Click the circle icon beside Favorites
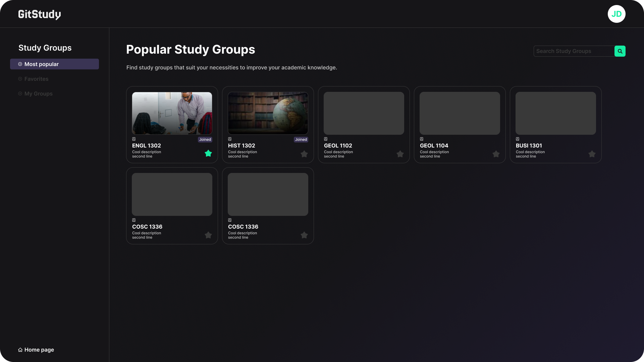Viewport: 644px width, 362px height. 20,79
